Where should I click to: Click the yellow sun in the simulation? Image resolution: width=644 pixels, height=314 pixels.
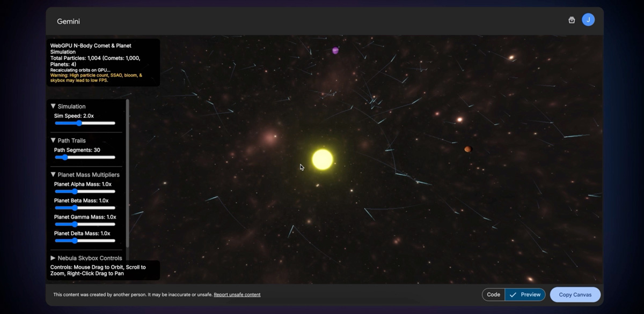[x=323, y=160]
